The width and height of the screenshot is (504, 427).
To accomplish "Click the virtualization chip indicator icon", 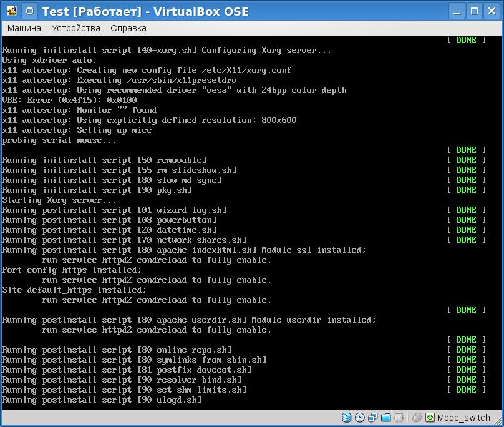I will 400,418.
